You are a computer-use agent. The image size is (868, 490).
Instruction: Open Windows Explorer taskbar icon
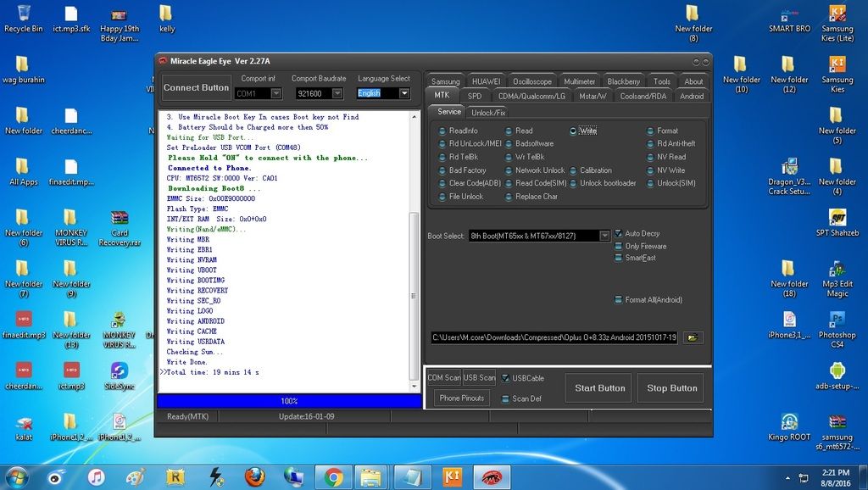coord(372,476)
